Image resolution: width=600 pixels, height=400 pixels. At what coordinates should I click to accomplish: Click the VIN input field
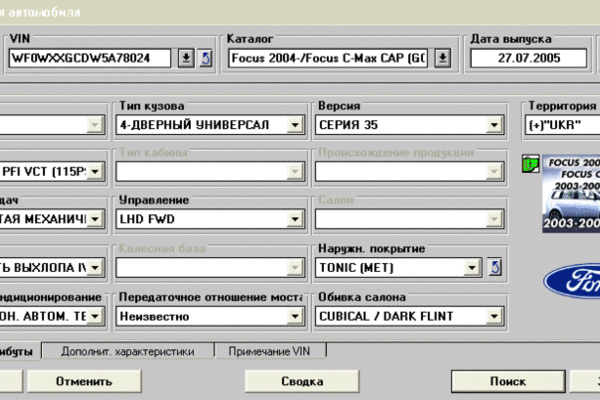90,58
